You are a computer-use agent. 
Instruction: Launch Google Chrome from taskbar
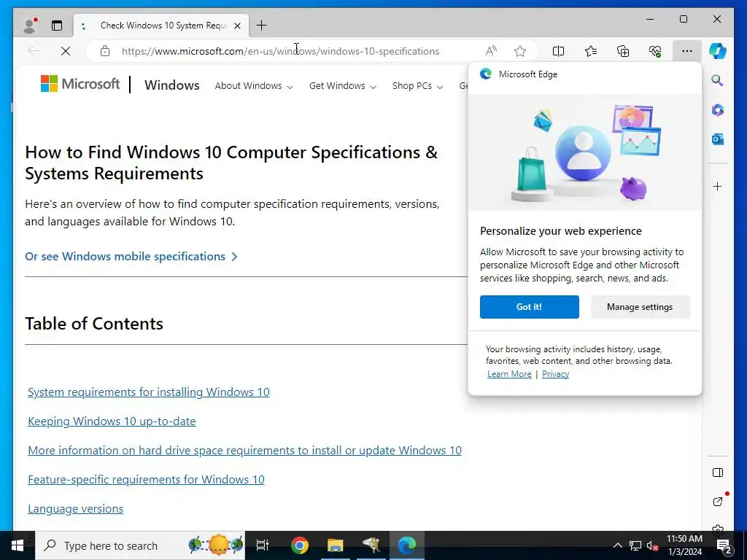point(300,545)
